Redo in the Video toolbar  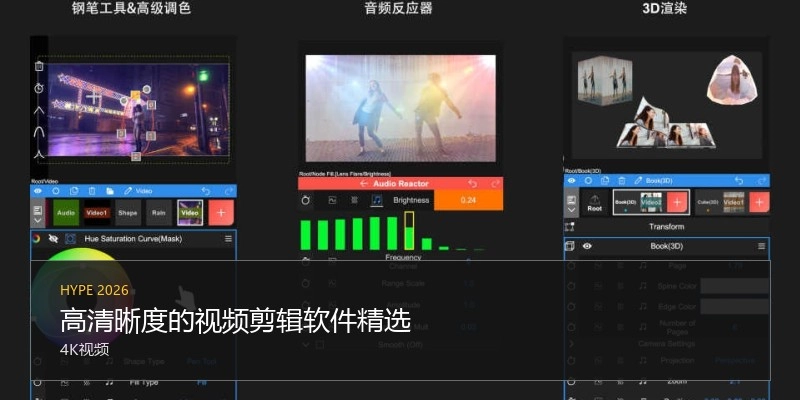pyautogui.click(x=229, y=191)
